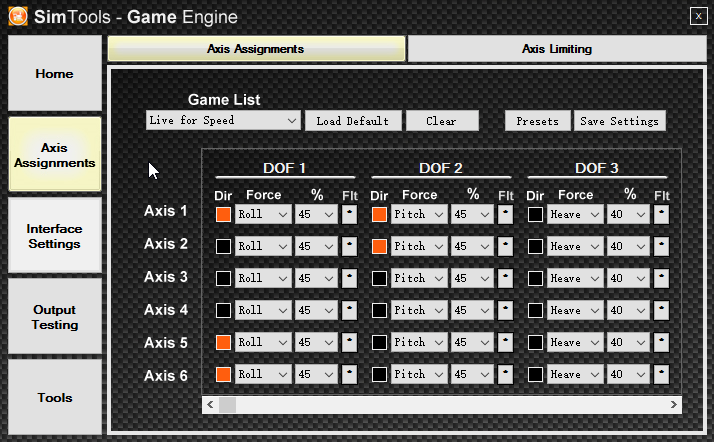Open the Presets button
The image size is (714, 442).
coord(537,121)
